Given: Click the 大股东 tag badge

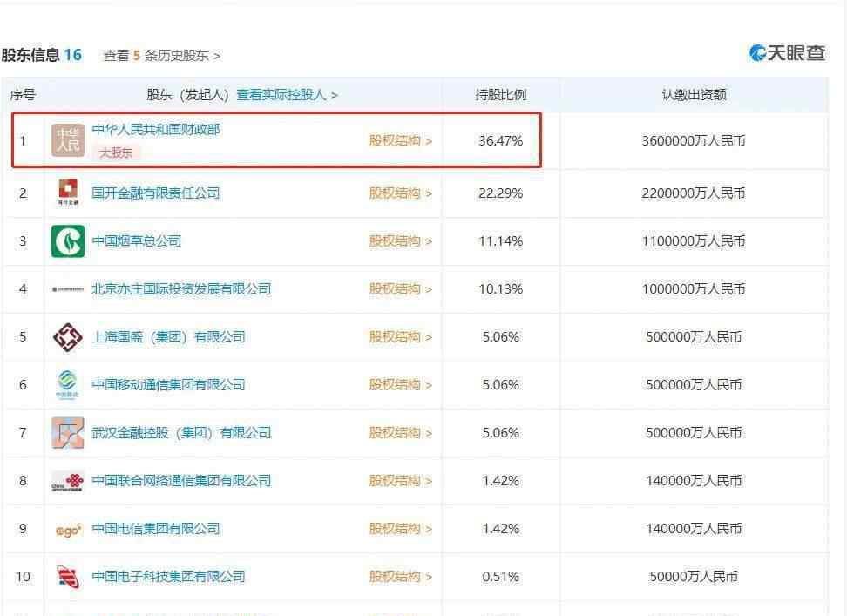Looking at the screenshot, I should [116, 152].
